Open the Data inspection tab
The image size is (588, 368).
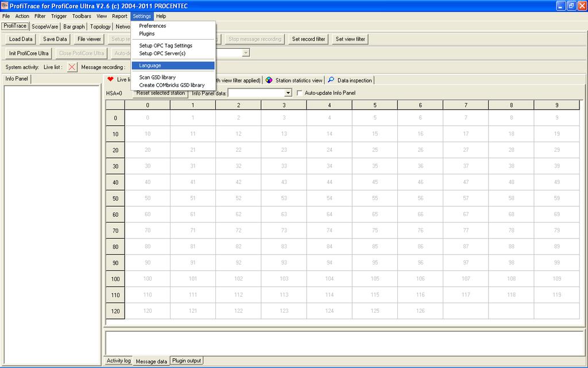pos(350,80)
